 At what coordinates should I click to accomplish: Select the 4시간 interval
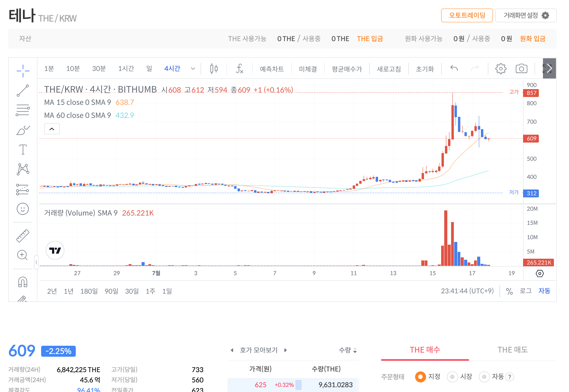[172, 69]
